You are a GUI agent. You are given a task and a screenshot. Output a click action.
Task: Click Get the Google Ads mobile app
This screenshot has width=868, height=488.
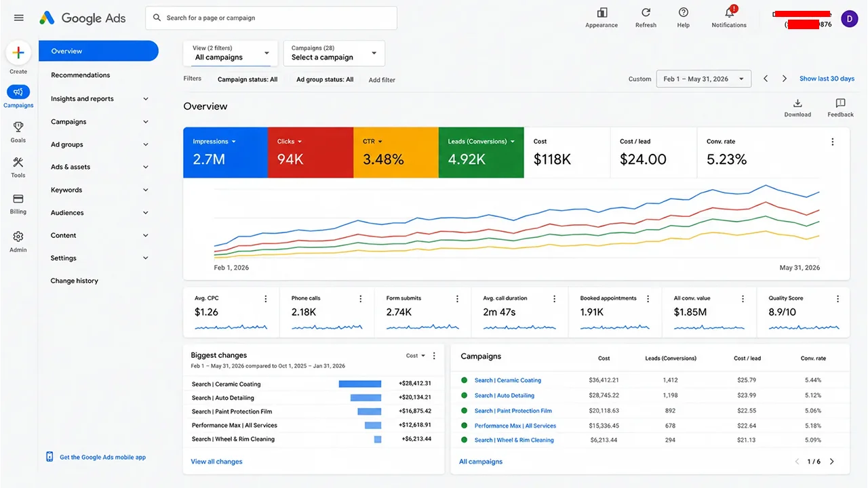(x=102, y=457)
